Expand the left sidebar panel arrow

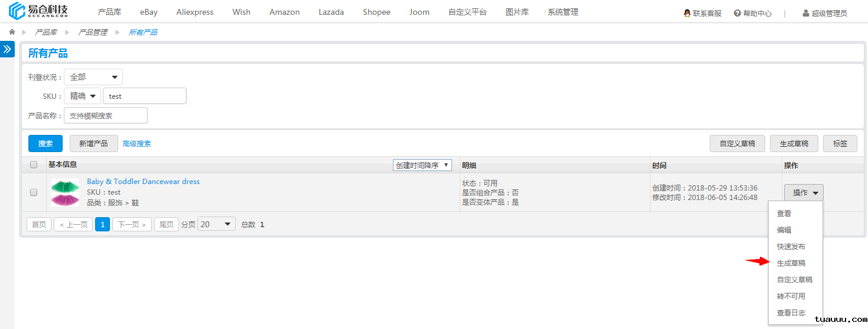[7, 49]
